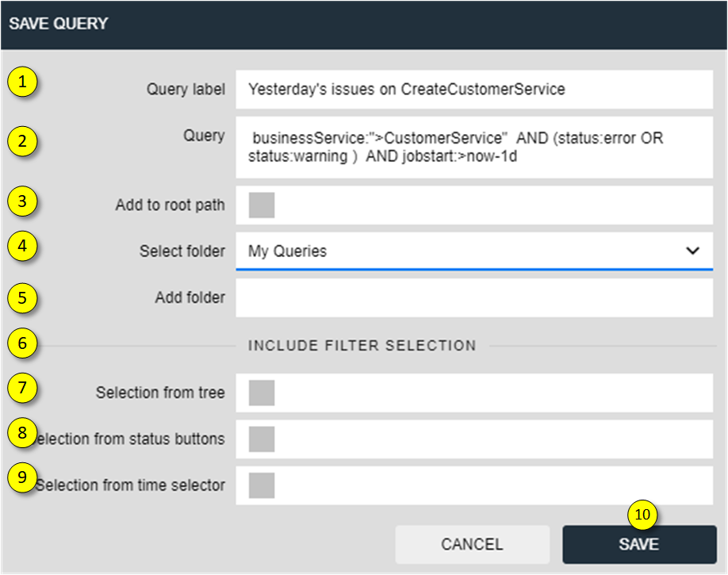Tick the Selection from tree checkbox
728x575 pixels.
(262, 393)
